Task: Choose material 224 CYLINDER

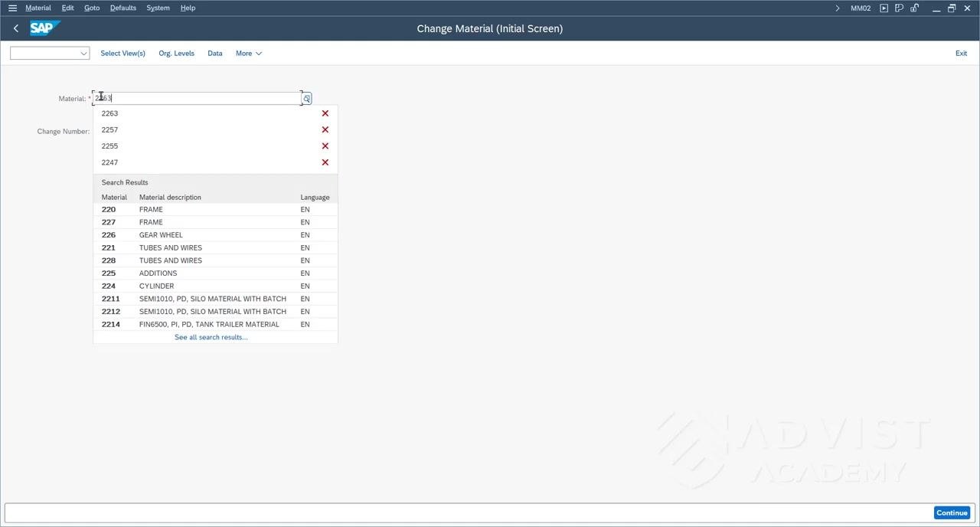Action: (215, 286)
